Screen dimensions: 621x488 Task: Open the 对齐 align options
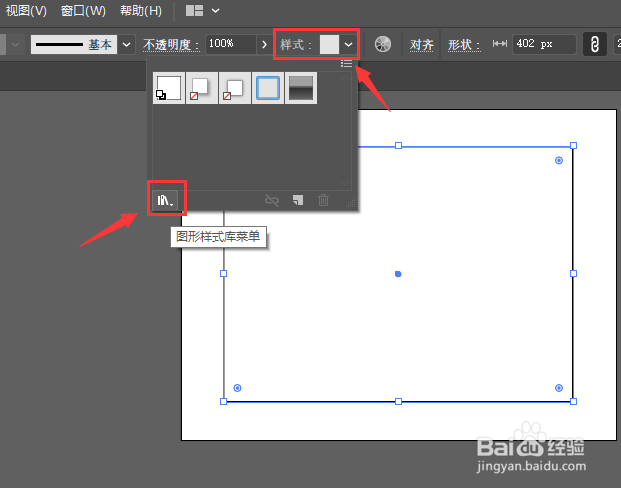tap(421, 45)
